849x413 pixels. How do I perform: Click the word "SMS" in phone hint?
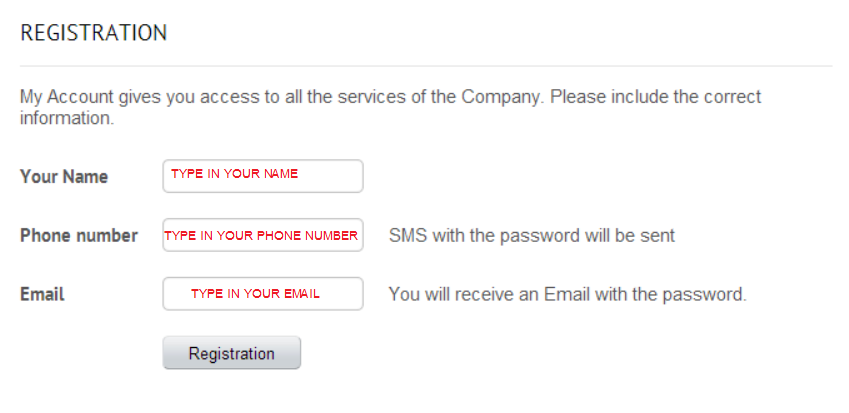pyautogui.click(x=406, y=236)
